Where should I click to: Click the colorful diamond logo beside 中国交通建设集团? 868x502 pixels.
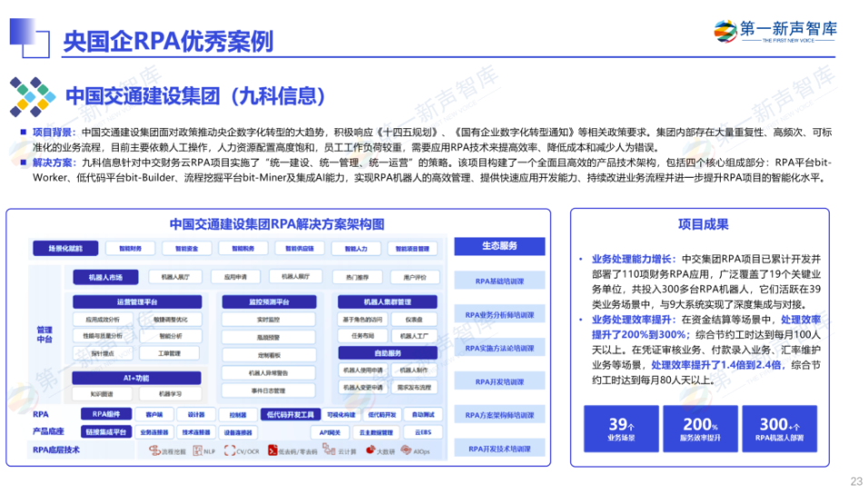click(x=33, y=97)
